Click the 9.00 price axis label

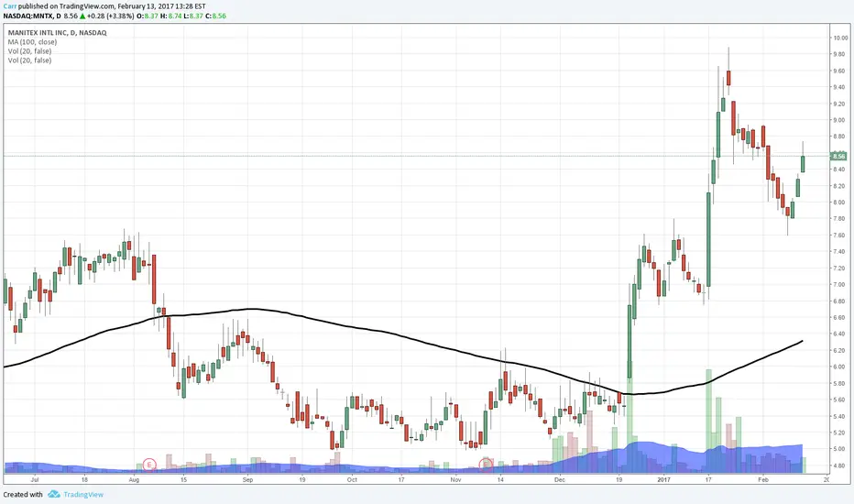(x=838, y=120)
